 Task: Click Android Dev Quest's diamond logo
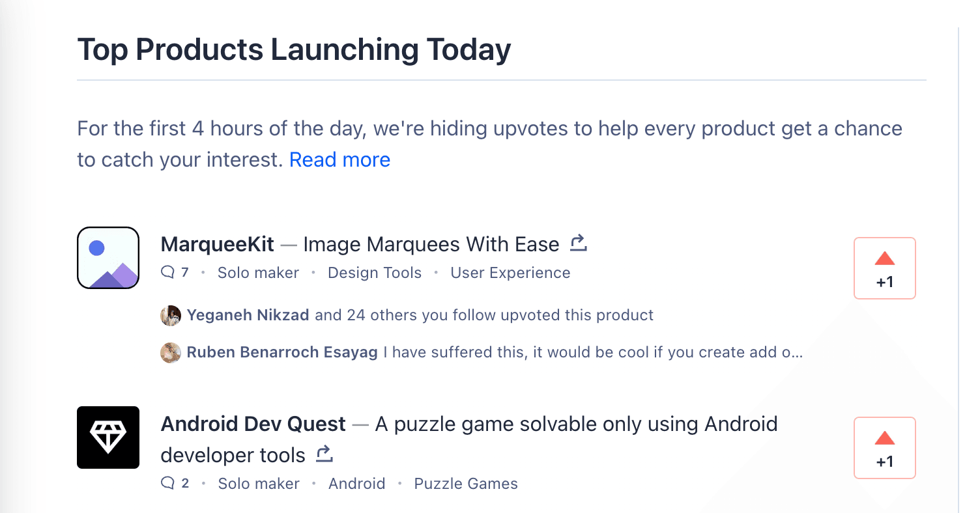108,437
